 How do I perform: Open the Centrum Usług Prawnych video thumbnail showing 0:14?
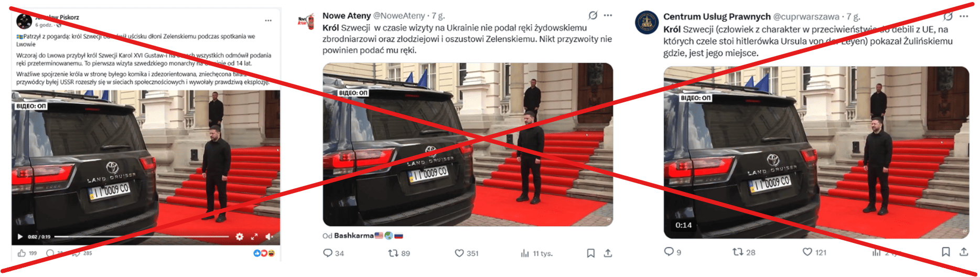coord(816,152)
